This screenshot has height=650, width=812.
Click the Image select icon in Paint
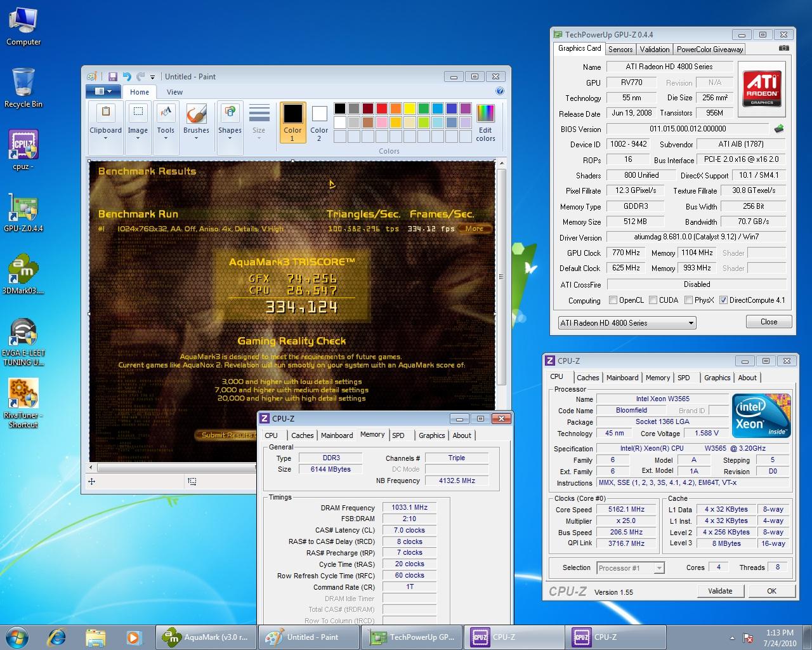pos(138,113)
